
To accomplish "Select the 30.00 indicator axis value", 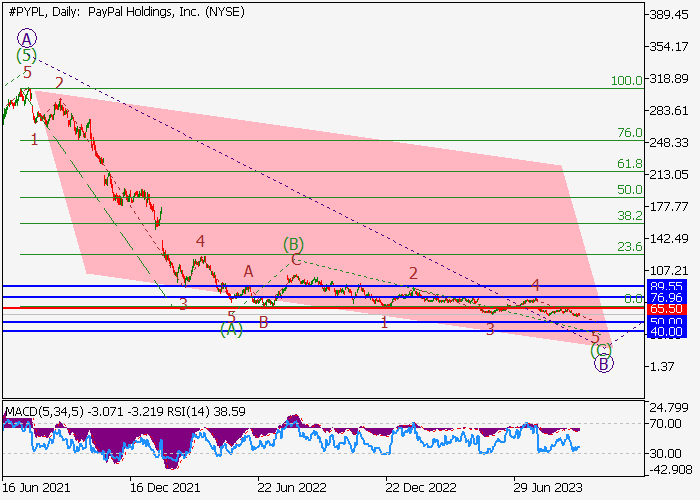I will [665, 454].
